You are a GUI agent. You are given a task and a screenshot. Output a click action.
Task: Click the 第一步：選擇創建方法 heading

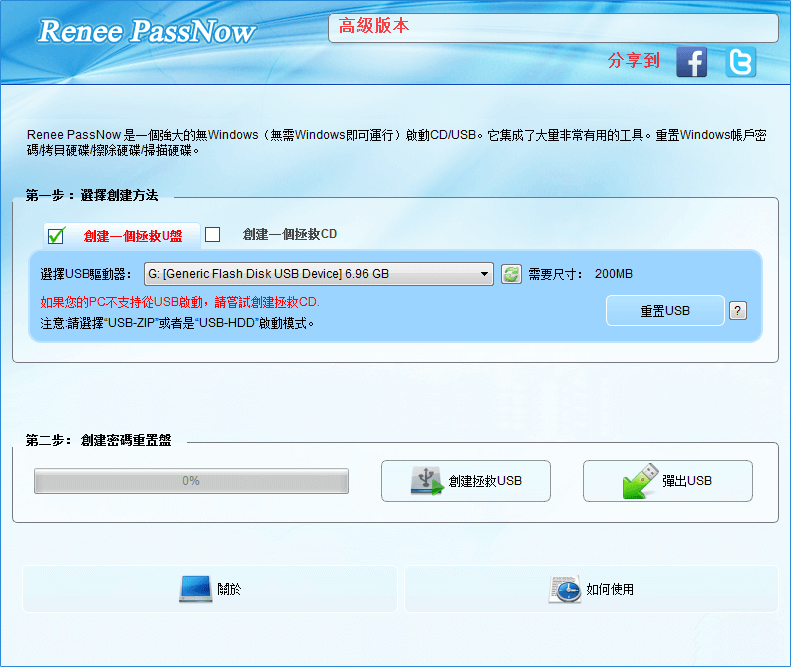92,195
